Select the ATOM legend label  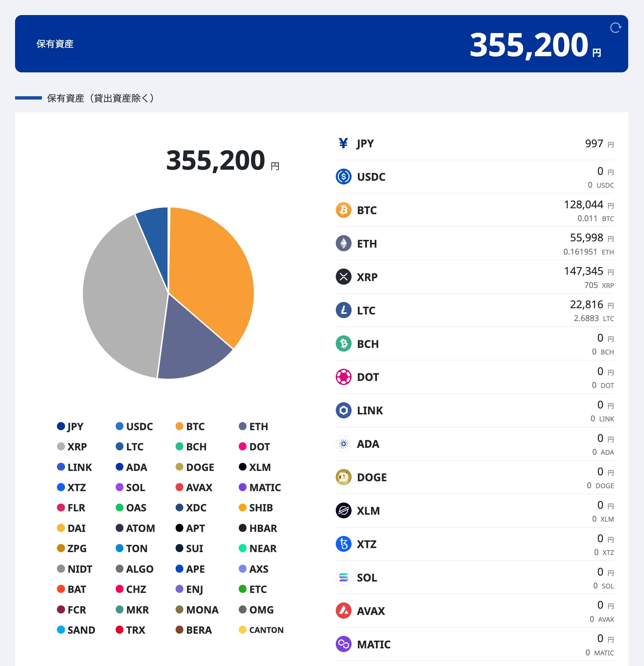[x=140, y=528]
